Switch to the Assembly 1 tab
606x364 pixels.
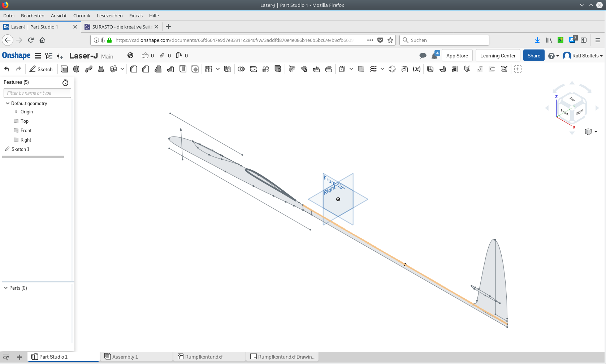[125, 357]
